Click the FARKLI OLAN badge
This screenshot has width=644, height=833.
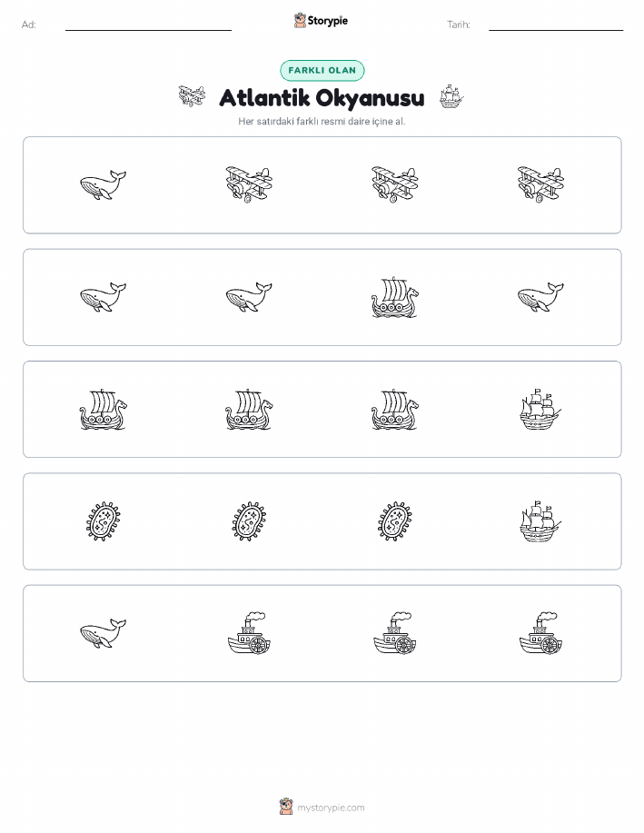(322, 70)
